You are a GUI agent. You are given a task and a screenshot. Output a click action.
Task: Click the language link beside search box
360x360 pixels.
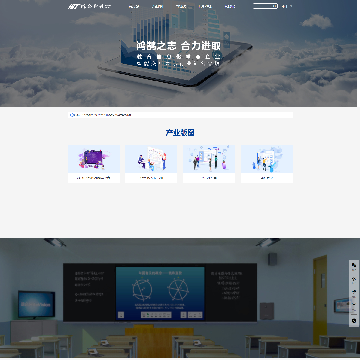tap(287, 6)
